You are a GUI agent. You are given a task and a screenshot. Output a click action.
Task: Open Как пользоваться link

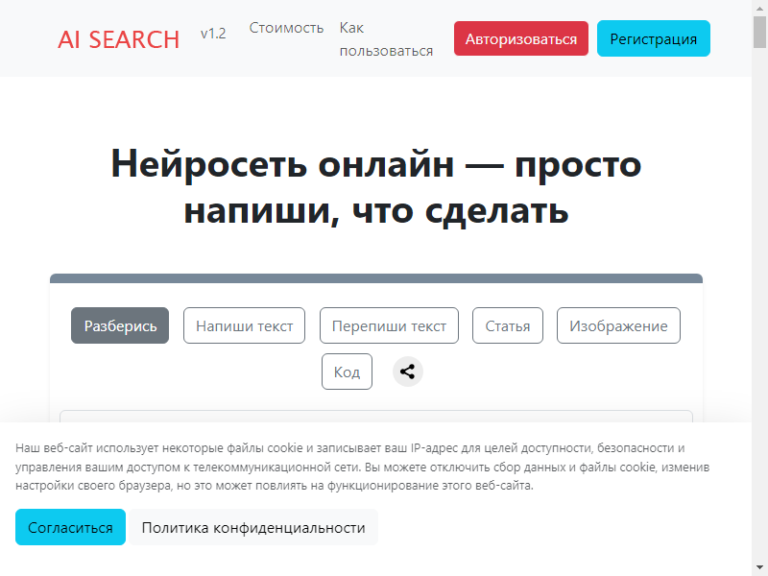tap(386, 39)
